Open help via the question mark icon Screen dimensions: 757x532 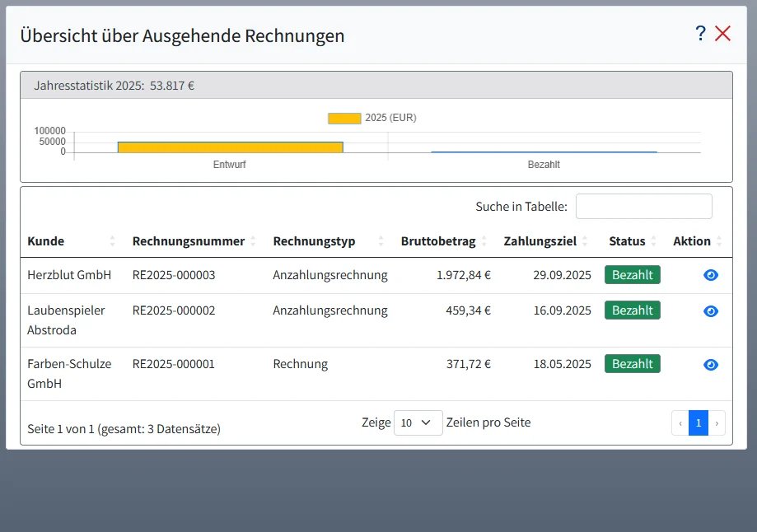(x=700, y=33)
